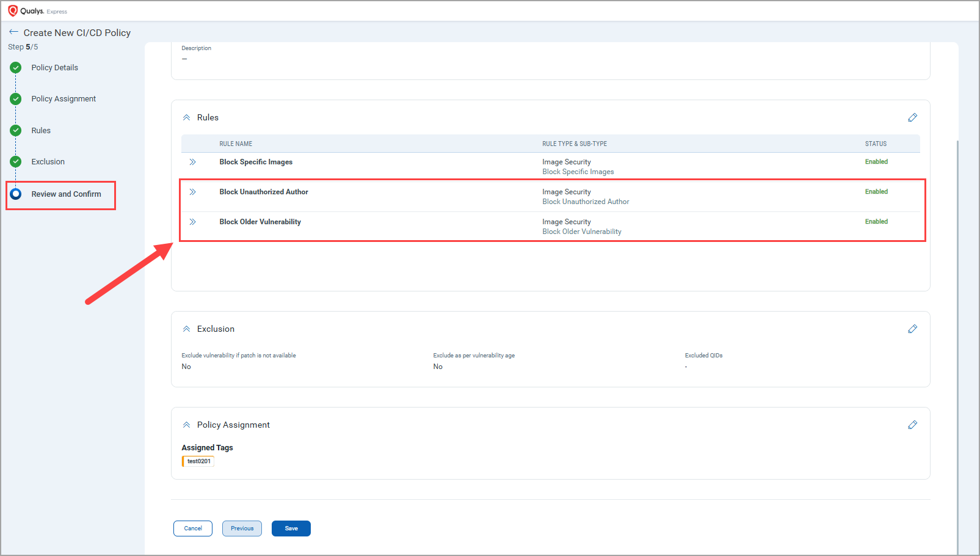This screenshot has height=556, width=980.
Task: Click the Previous button
Action: point(242,529)
